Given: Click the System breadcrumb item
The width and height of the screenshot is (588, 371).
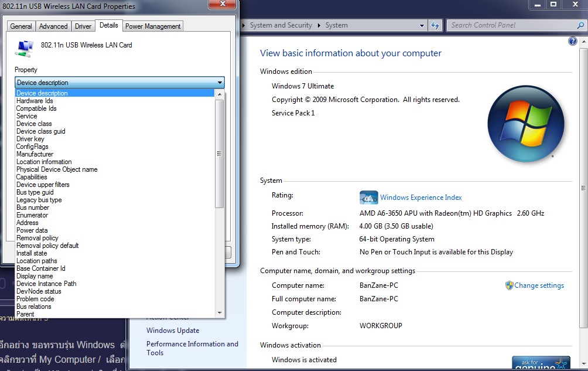Looking at the screenshot, I should coord(336,25).
